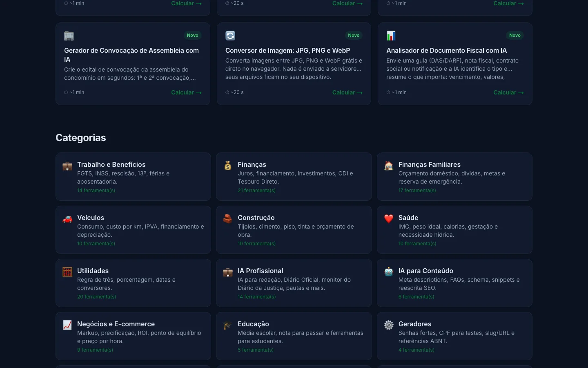Click the gear icon for Geradores
This screenshot has width=588, height=368.
tap(389, 325)
